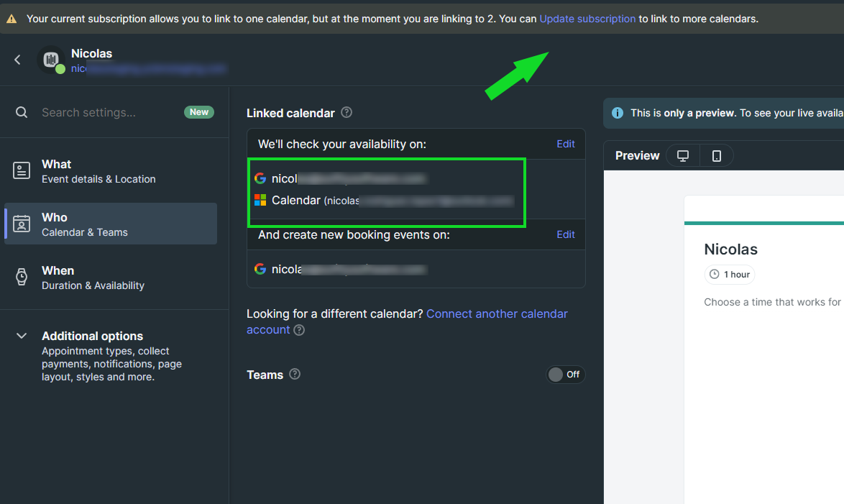Click the warning triangle icon in banner

pyautogui.click(x=12, y=19)
